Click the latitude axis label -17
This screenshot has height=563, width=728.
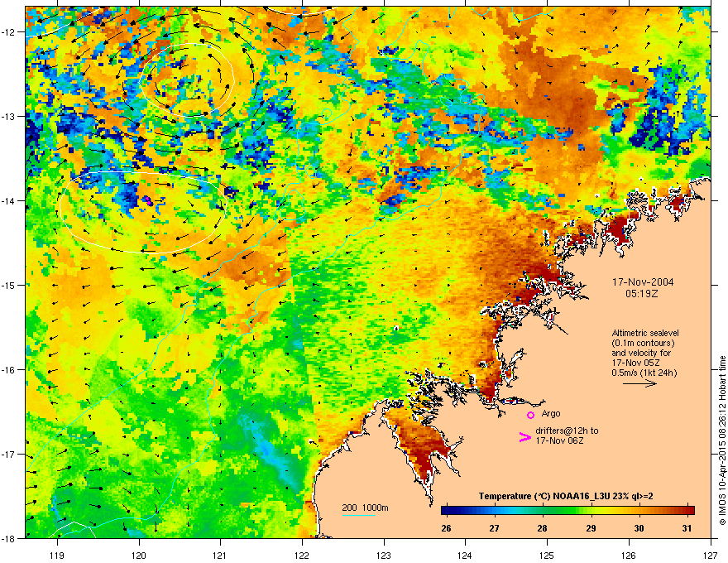(x=9, y=454)
